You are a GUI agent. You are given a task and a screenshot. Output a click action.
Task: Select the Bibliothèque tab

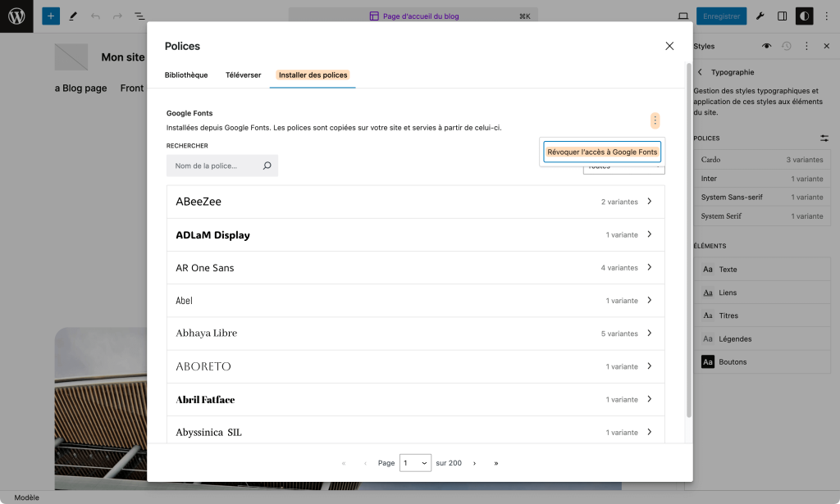pyautogui.click(x=186, y=75)
